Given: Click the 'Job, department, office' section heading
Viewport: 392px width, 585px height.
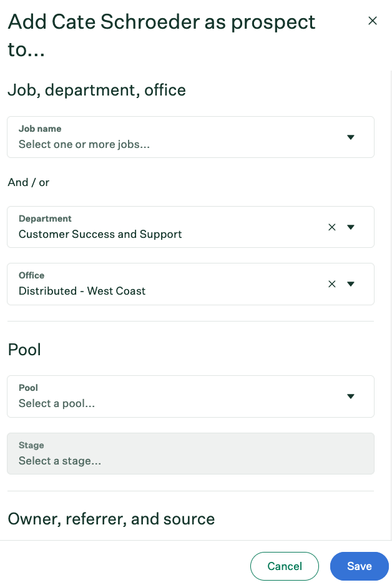Looking at the screenshot, I should coord(97,91).
